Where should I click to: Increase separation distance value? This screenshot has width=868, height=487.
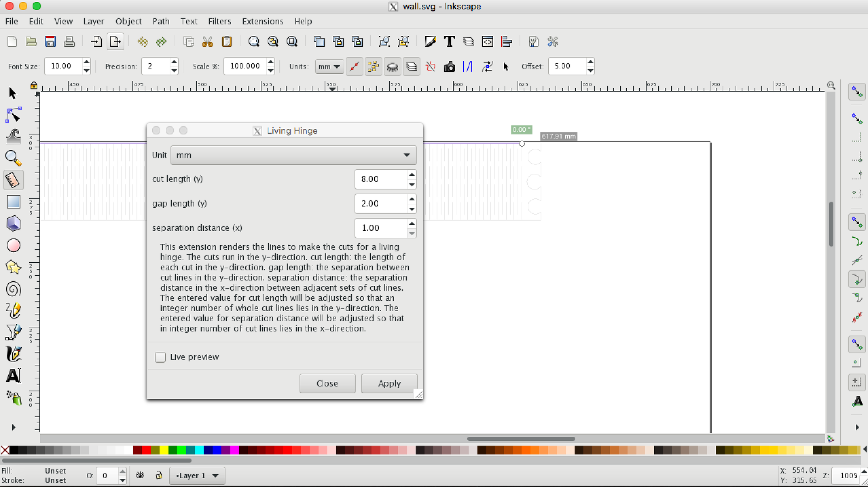tap(412, 224)
